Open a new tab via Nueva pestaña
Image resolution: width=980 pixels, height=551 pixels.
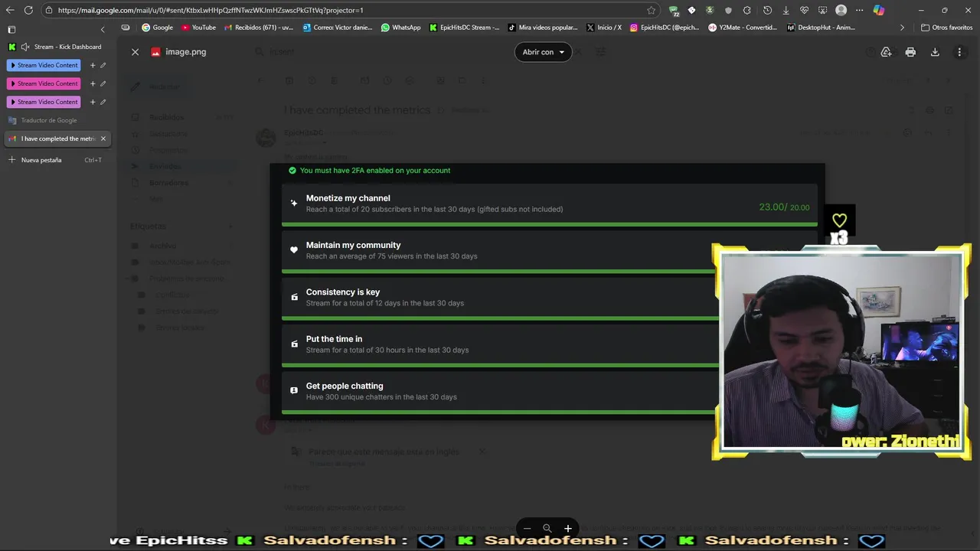pos(57,160)
